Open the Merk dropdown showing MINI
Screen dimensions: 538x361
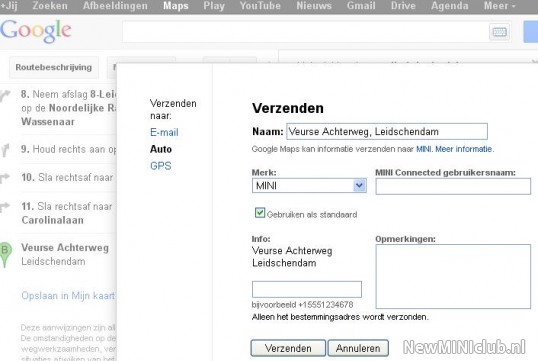point(309,186)
